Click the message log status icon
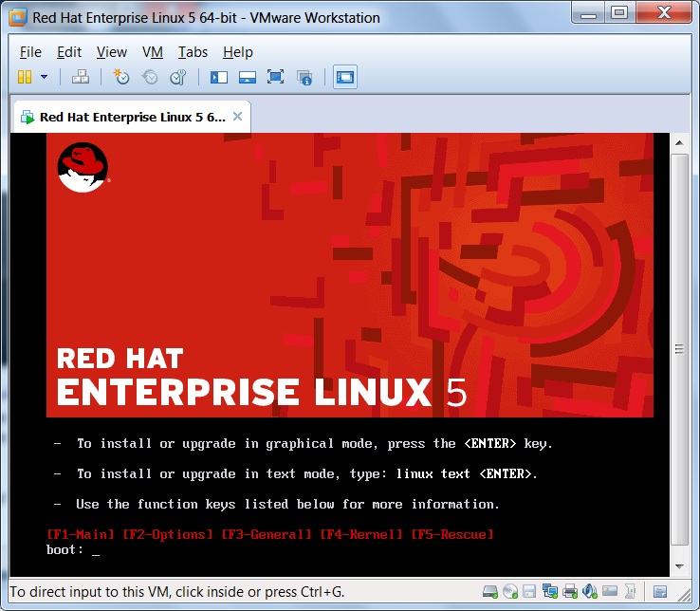Screen dimensions: 700x611 pos(660,592)
